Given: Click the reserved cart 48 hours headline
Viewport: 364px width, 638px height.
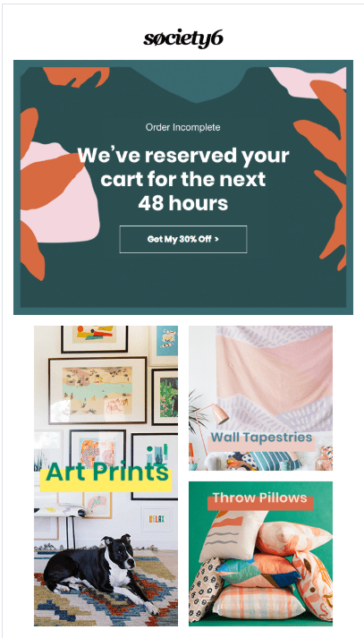Looking at the screenshot, I should (x=183, y=179).
